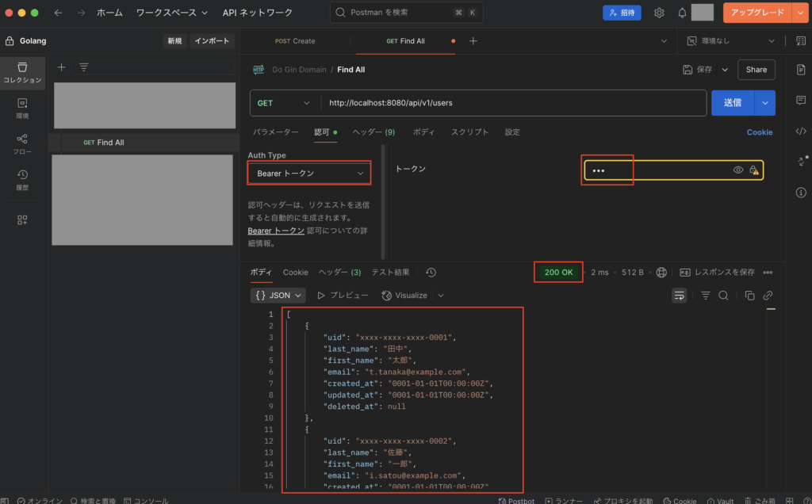Expand the open tabs list chevron
The image size is (812, 504).
[664, 41]
